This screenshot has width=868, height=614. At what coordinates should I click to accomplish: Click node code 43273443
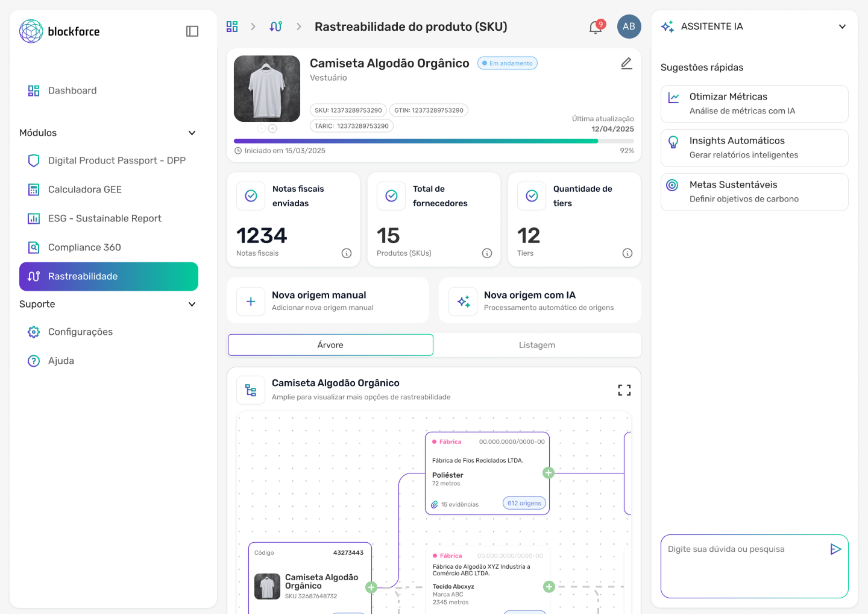[348, 553]
